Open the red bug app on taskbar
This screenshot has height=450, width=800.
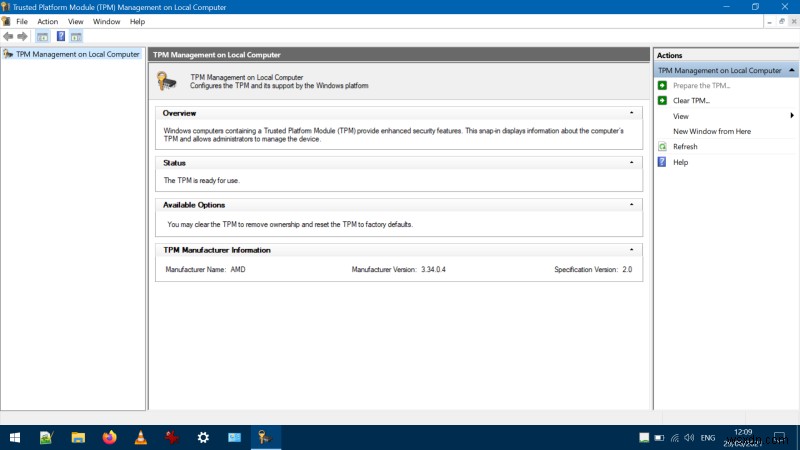tap(172, 437)
